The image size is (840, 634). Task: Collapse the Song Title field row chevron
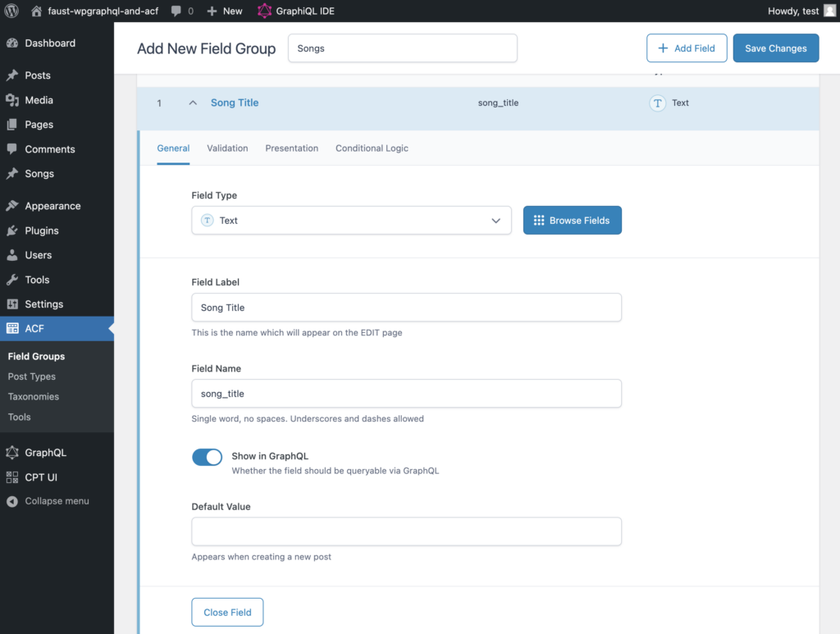193,103
